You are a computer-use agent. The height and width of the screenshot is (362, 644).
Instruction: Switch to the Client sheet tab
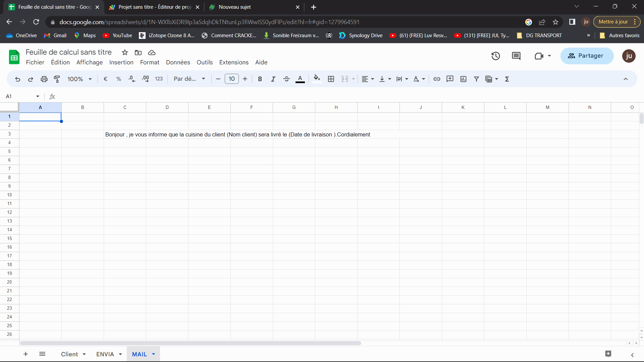[x=69, y=354]
